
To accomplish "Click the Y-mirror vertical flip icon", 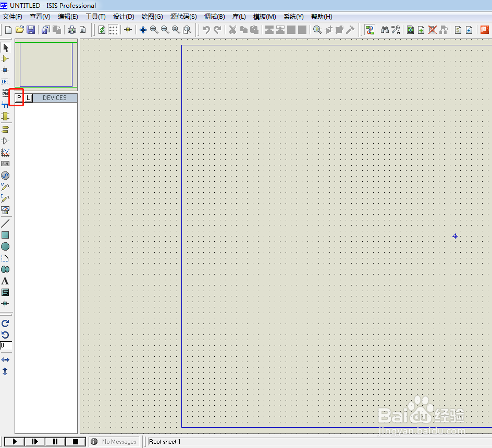I will coord(5,371).
